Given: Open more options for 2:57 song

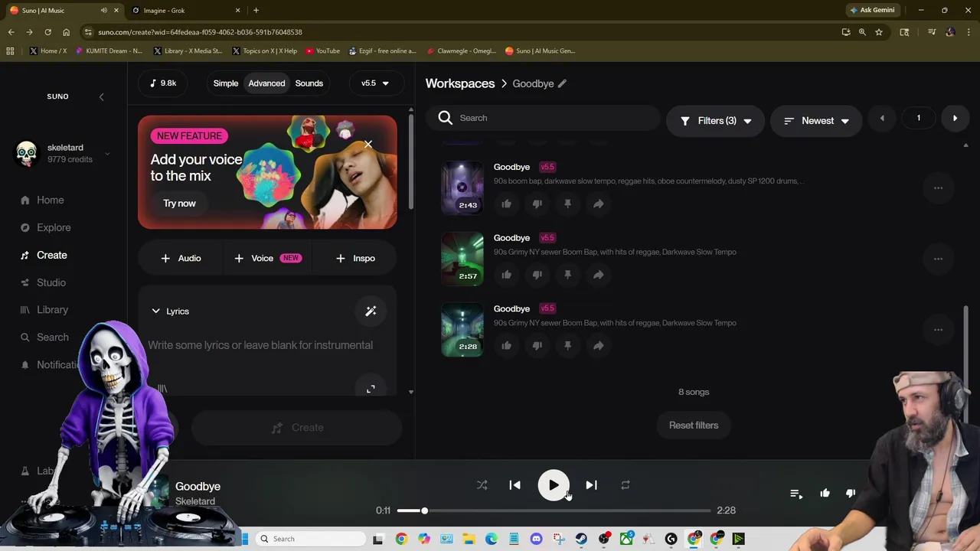Looking at the screenshot, I should click(x=938, y=259).
